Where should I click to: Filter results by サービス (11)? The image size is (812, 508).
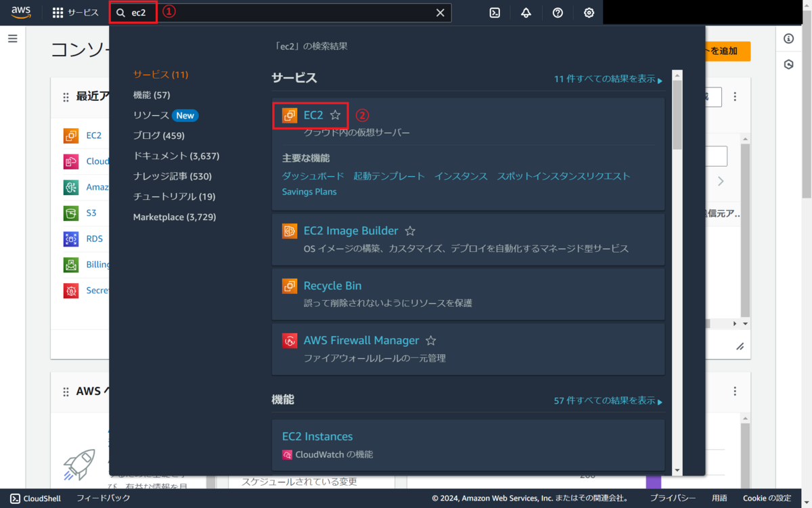160,75
